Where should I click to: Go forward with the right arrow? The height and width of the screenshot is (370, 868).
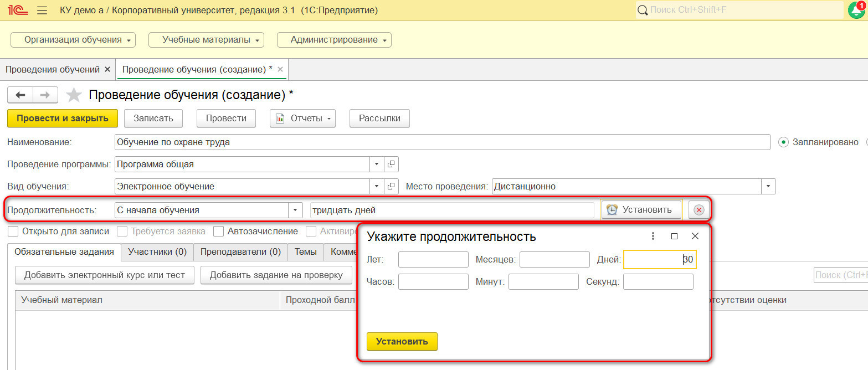point(45,95)
